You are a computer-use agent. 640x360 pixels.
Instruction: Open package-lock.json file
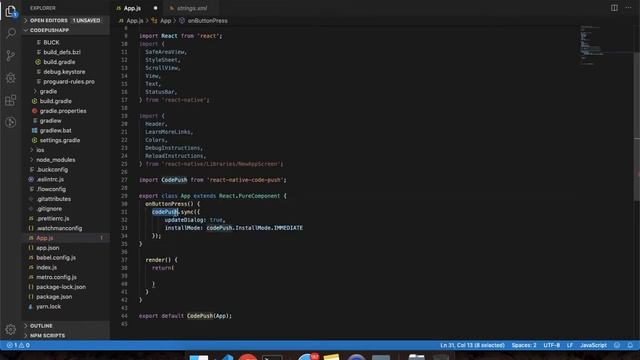(61, 287)
